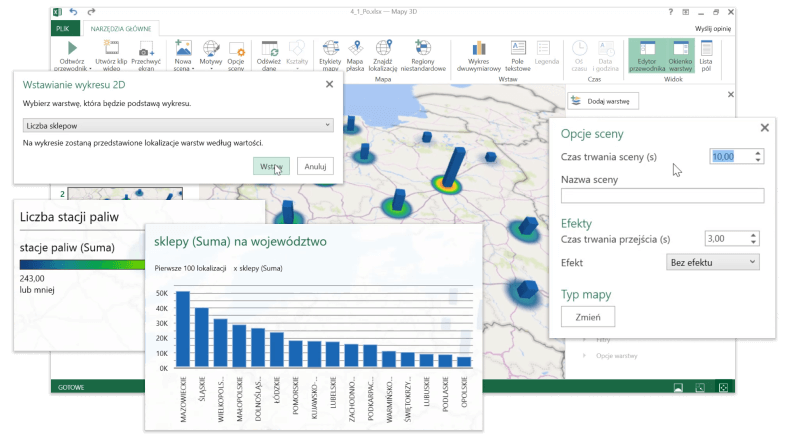Click GOTOWE status text
The height and width of the screenshot is (438, 790).
click(71, 387)
